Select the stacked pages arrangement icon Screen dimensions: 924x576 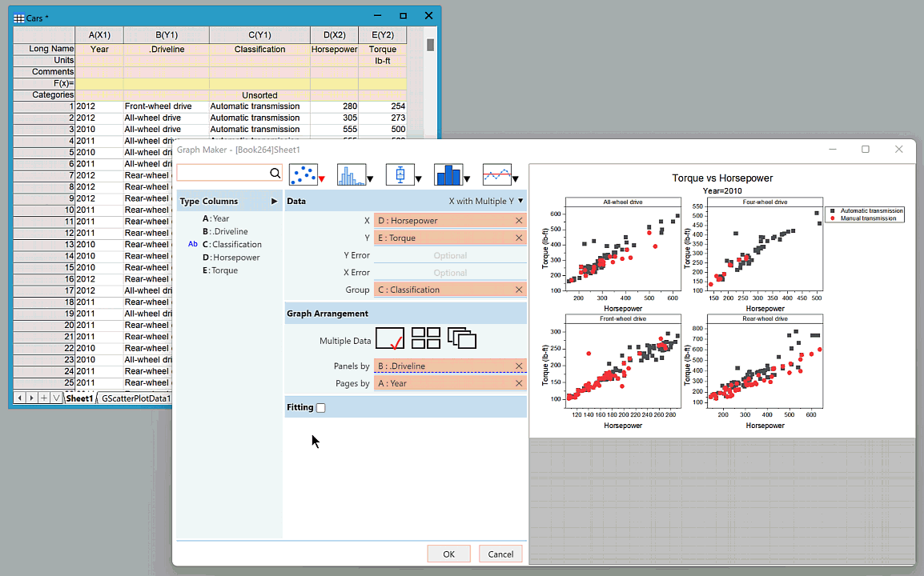(x=462, y=338)
